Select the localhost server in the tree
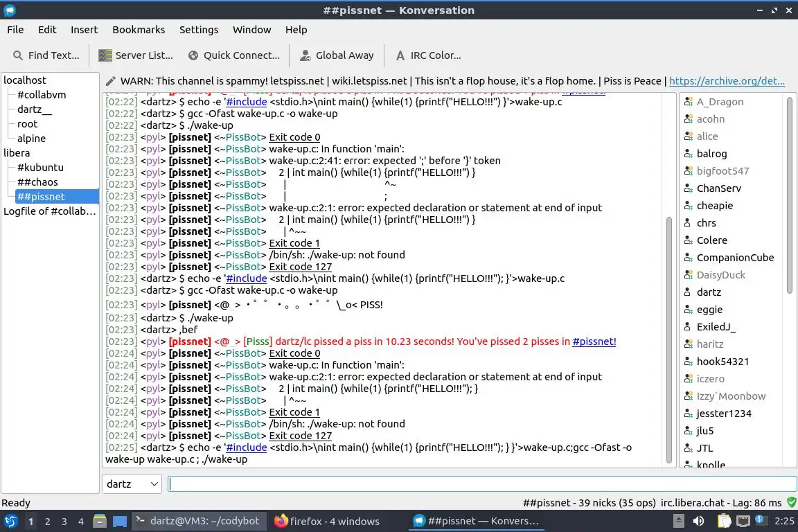 (x=24, y=80)
